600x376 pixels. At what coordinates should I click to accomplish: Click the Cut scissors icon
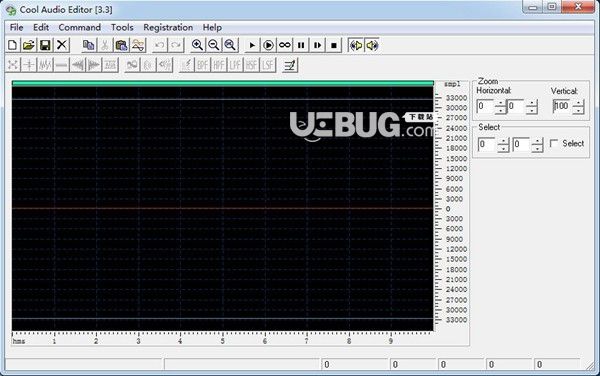[x=105, y=45]
